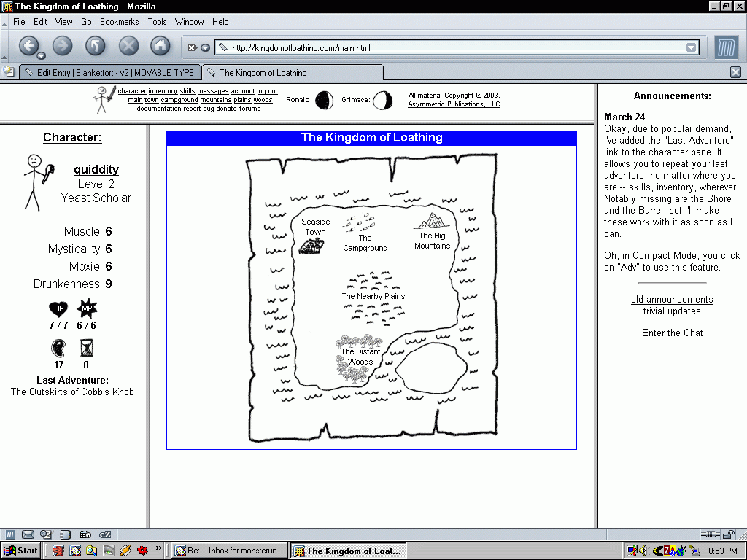Click 'Enter the Chat' link

(x=672, y=332)
